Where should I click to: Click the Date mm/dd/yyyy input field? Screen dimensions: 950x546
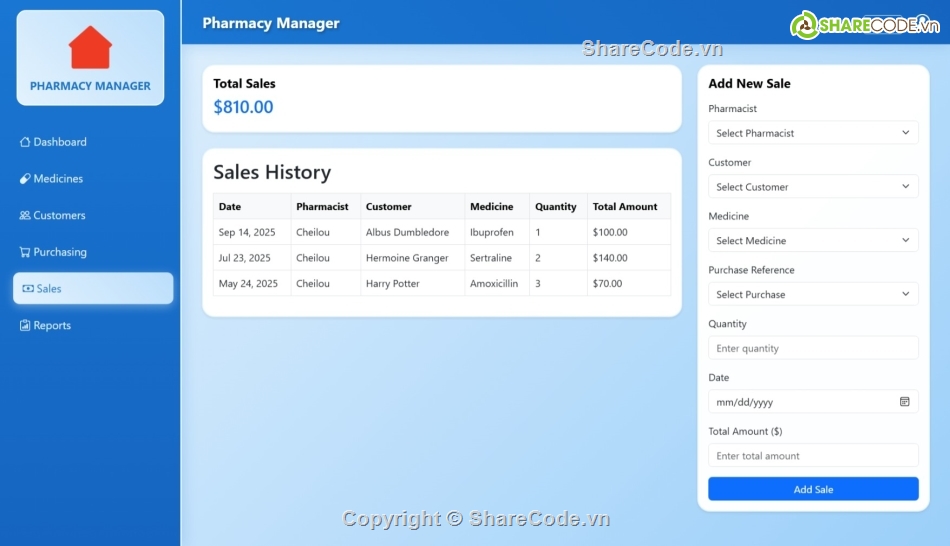800,402
